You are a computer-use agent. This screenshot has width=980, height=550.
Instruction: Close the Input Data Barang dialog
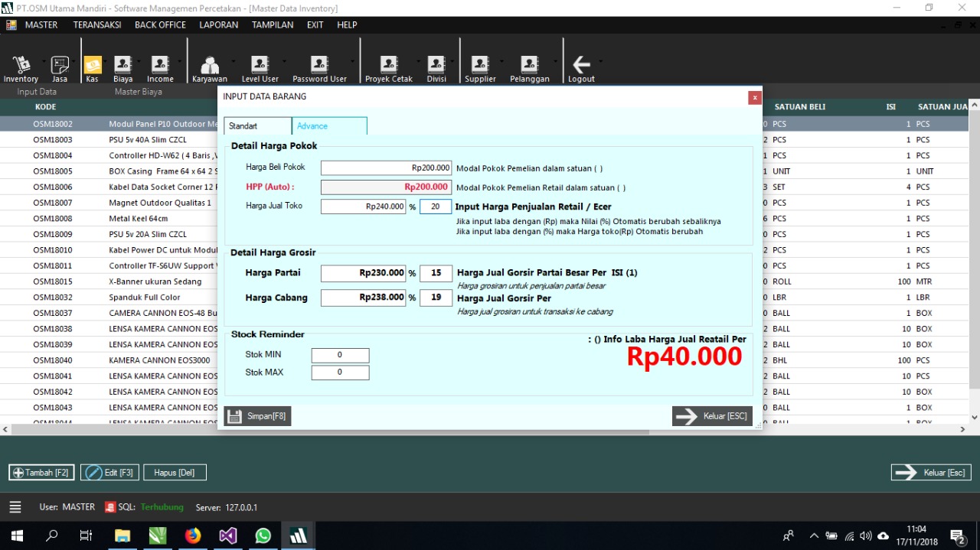coord(755,97)
